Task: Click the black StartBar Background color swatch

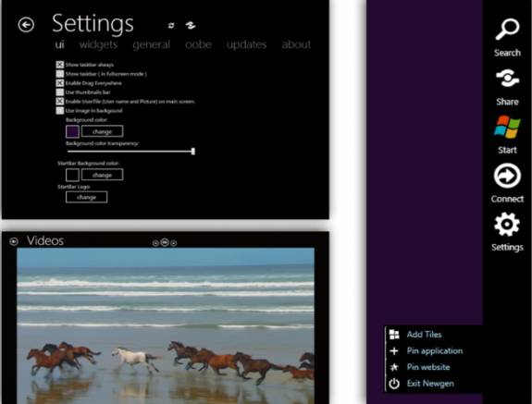Action: coord(72,176)
